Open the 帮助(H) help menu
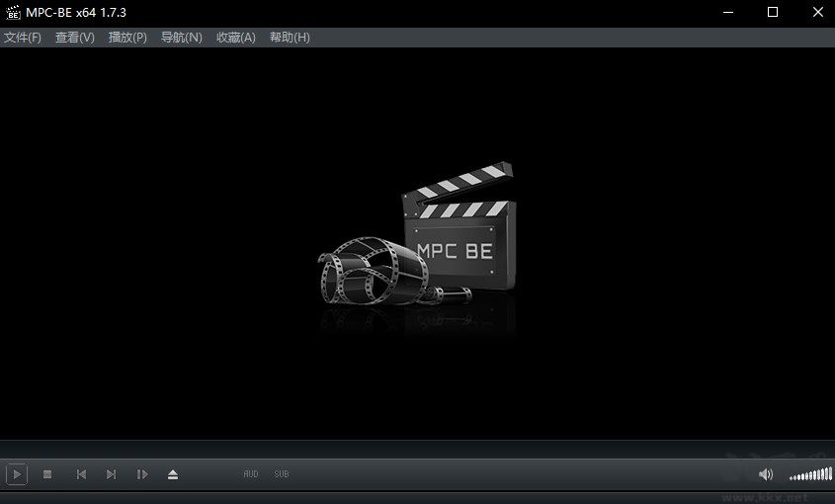Viewport: 835px width, 504px height. pos(290,38)
